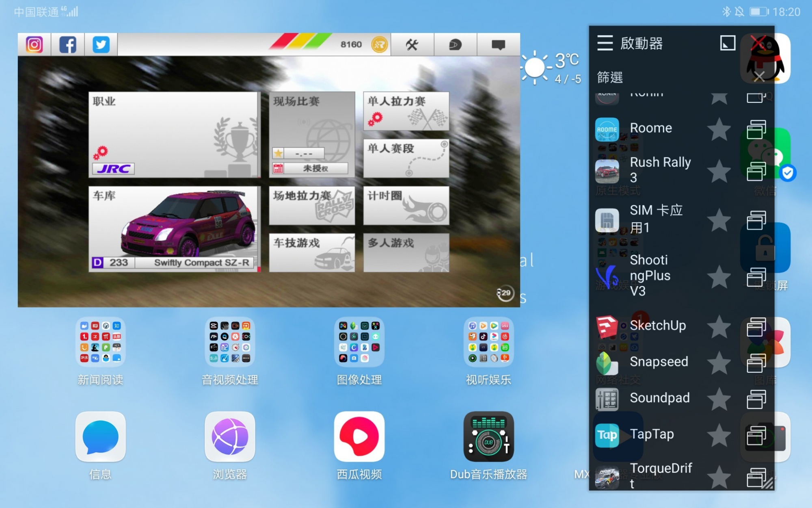Open SIM 卡应用1 in floating window
This screenshot has width=812, height=508.
(x=756, y=220)
